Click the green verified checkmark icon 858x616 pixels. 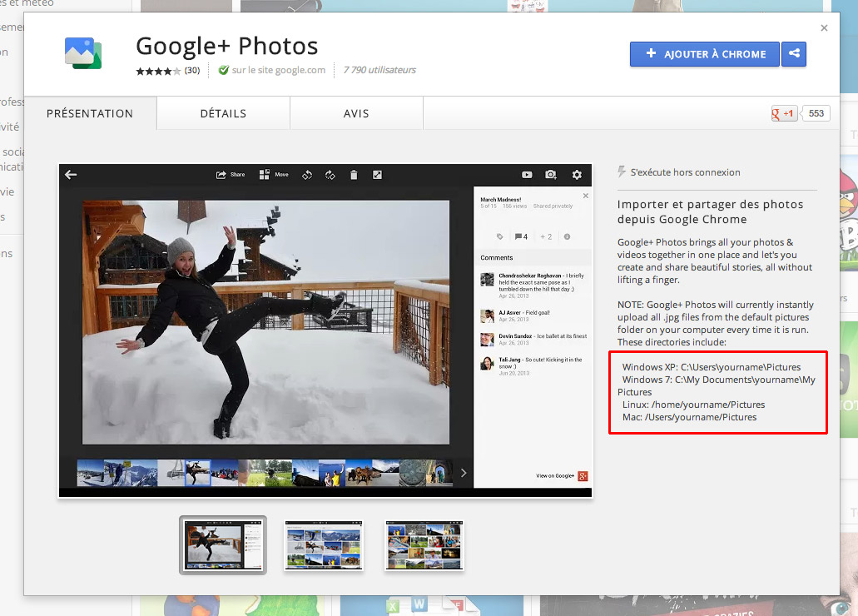223,70
